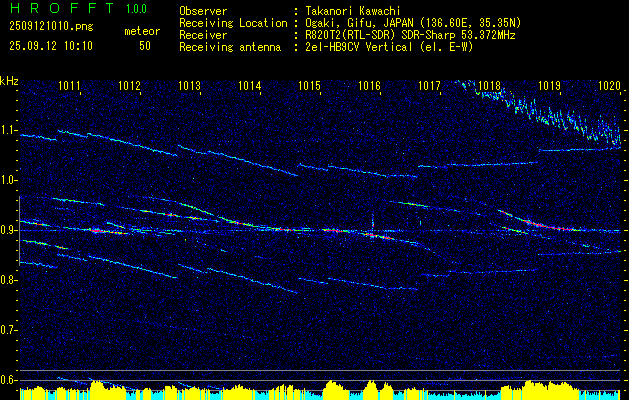Click the date stamp 25.09.12 10:10
Viewport: 629px width, 400px height.
pos(51,46)
